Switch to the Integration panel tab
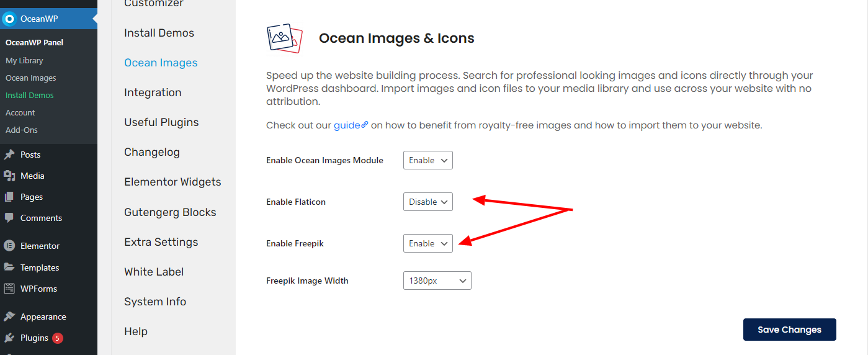 (153, 92)
